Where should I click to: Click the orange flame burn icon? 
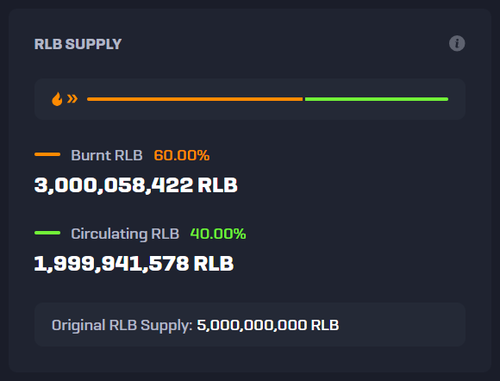(57, 99)
